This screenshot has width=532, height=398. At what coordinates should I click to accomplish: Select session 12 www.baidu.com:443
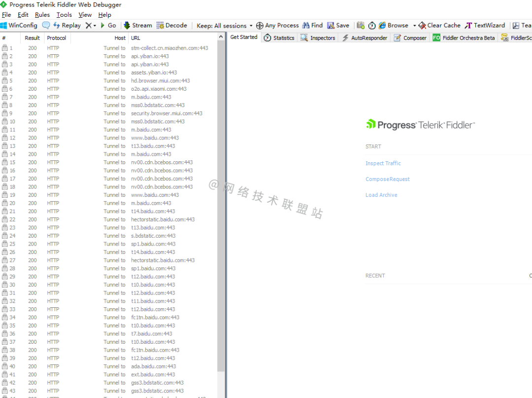pos(108,138)
